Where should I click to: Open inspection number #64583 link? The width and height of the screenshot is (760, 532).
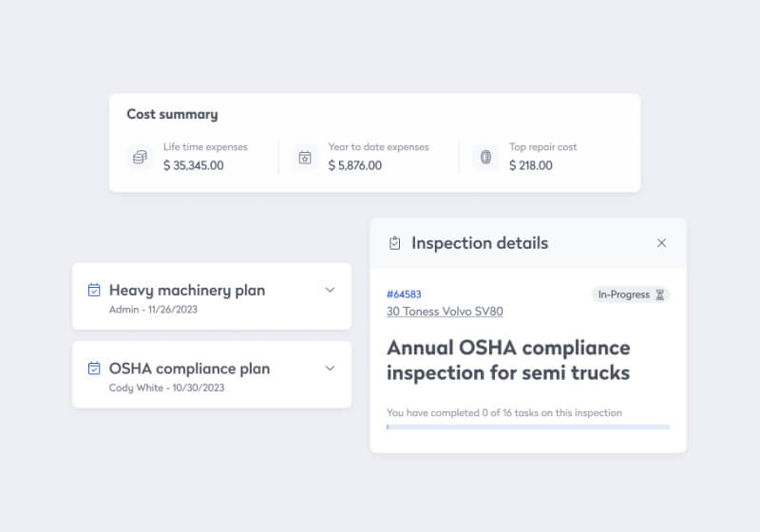coord(404,294)
